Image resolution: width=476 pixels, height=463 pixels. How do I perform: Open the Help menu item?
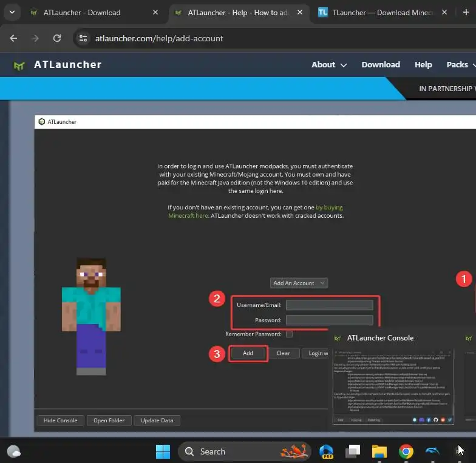[423, 64]
